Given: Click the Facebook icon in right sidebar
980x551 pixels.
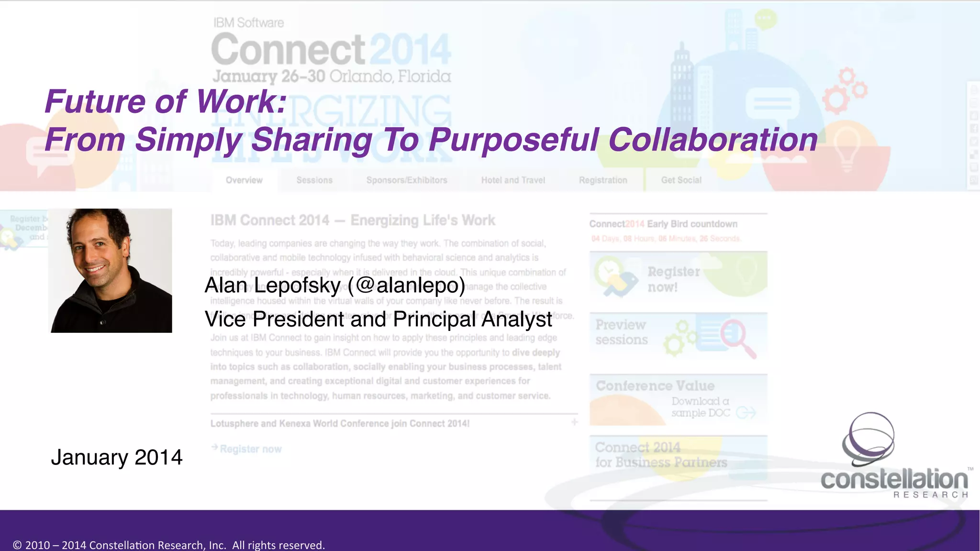Looking at the screenshot, I should (x=974, y=129).
